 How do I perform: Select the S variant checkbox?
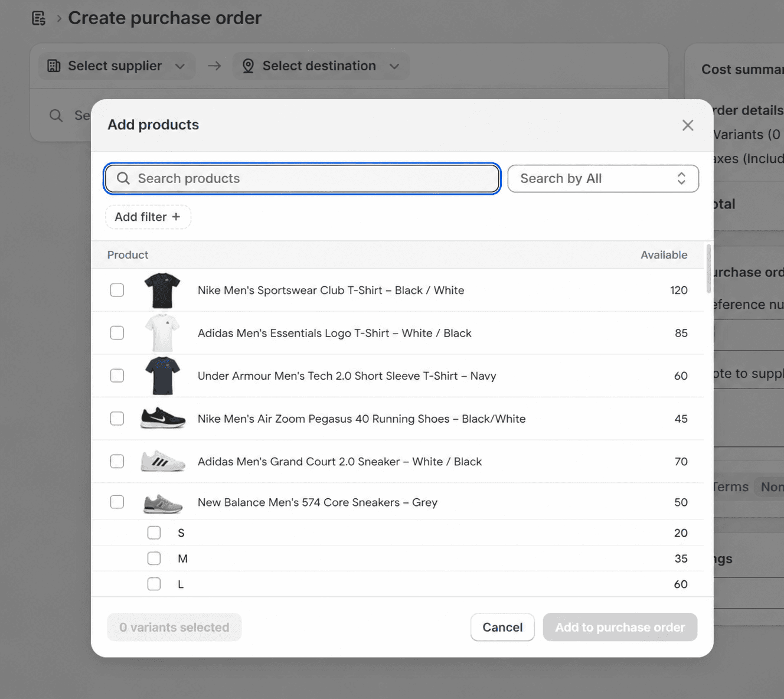click(154, 533)
